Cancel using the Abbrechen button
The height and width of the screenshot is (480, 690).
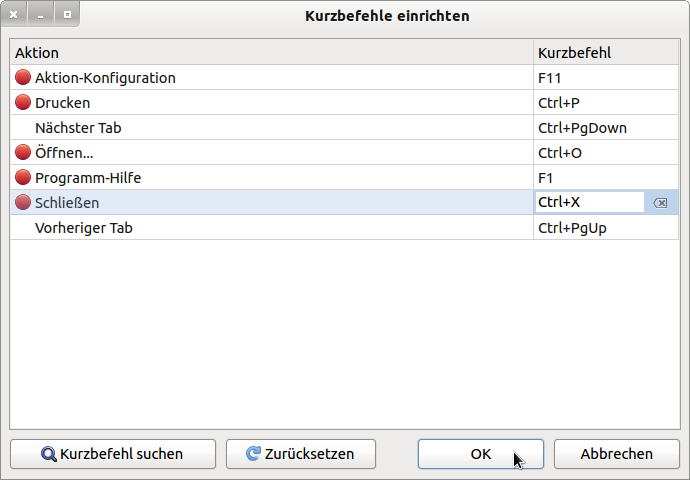click(616, 454)
